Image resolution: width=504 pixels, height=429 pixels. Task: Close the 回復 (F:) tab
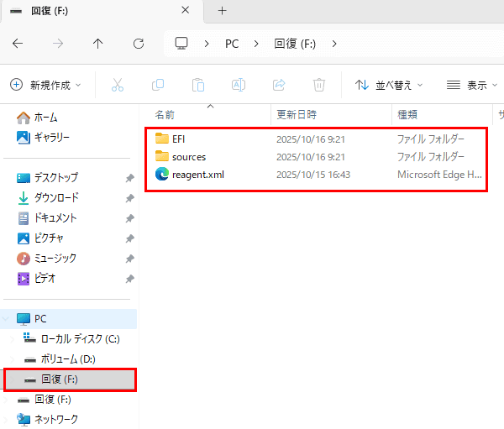(185, 10)
